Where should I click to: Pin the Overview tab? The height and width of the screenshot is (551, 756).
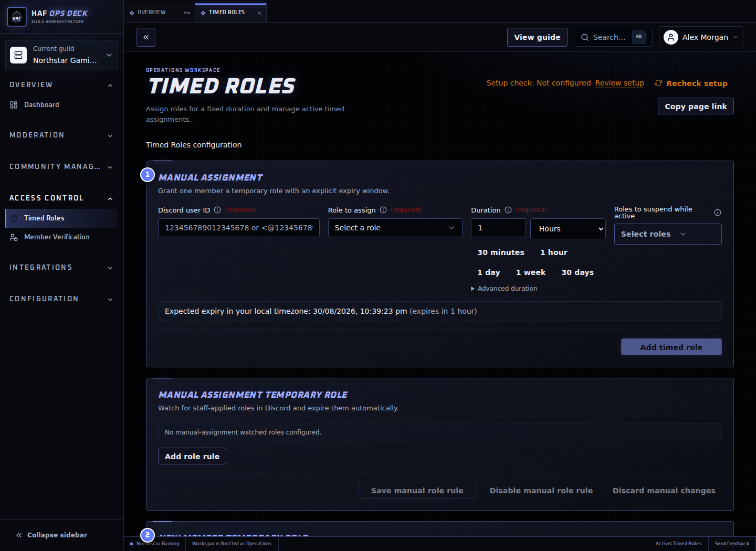coord(187,13)
